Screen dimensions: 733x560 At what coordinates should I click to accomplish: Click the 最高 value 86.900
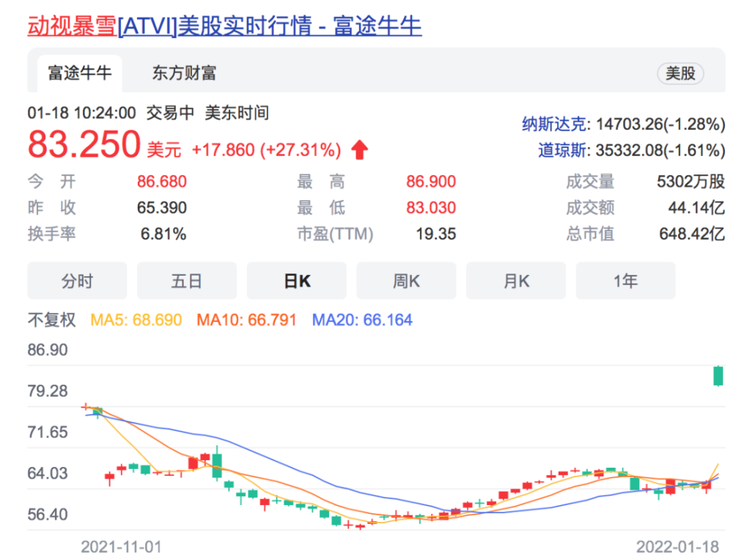click(x=431, y=181)
